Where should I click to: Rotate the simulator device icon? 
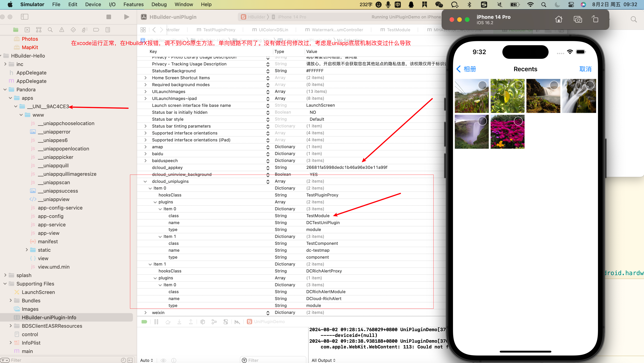(595, 19)
